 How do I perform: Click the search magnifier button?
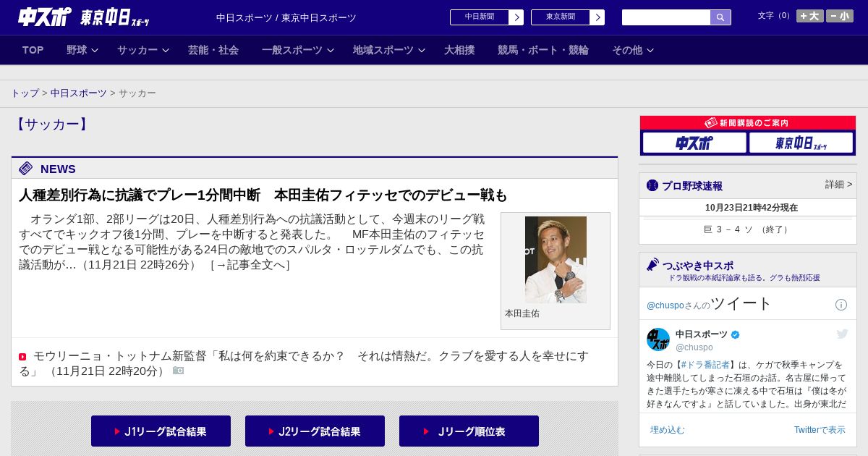click(x=720, y=17)
